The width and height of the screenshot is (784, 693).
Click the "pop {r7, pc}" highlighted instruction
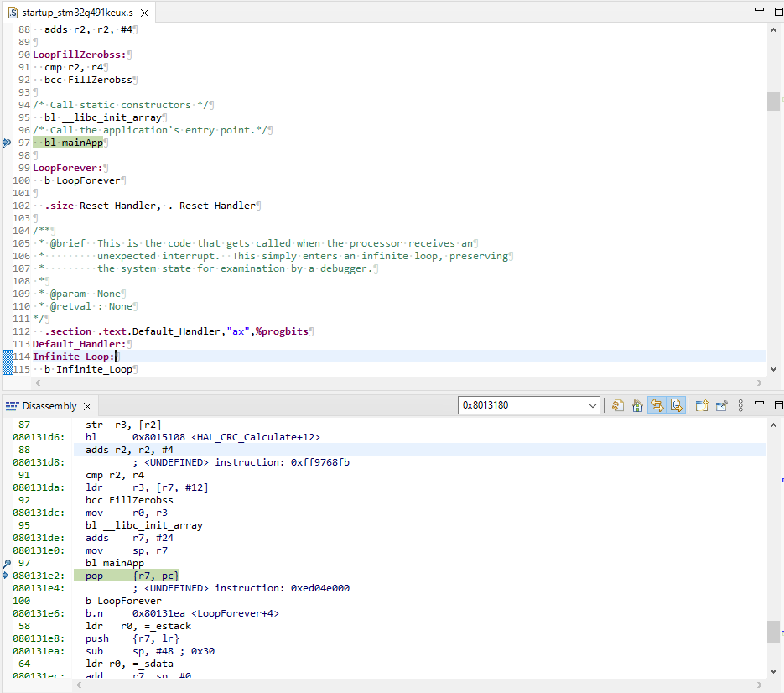pyautogui.click(x=132, y=576)
